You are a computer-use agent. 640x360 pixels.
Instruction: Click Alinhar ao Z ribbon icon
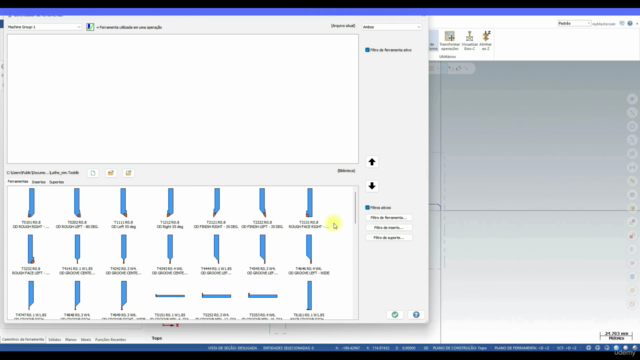pyautogui.click(x=486, y=41)
